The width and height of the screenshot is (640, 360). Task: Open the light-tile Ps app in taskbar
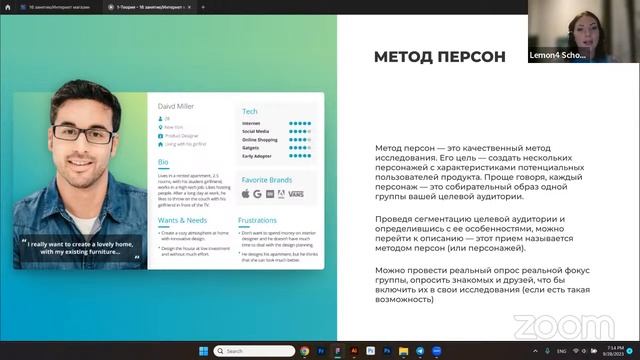371,351
